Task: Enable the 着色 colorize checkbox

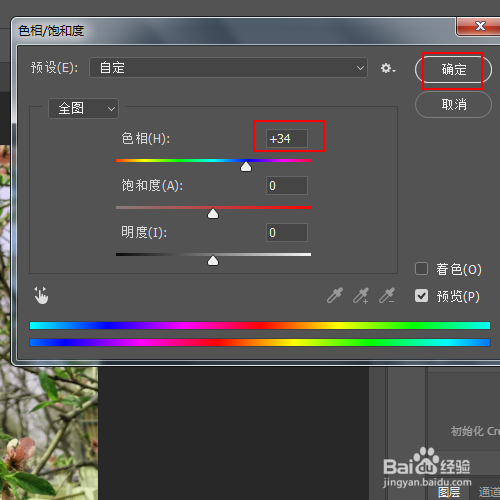Action: 421,269
